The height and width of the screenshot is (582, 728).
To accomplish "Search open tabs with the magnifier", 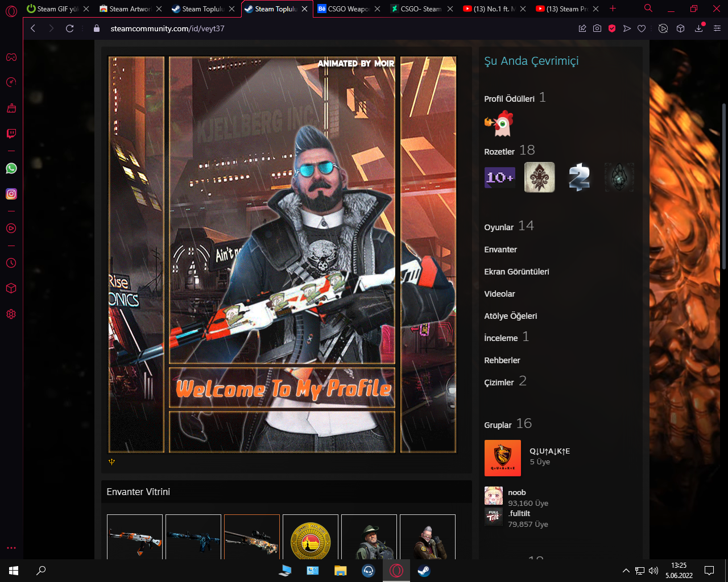I will tap(648, 9).
